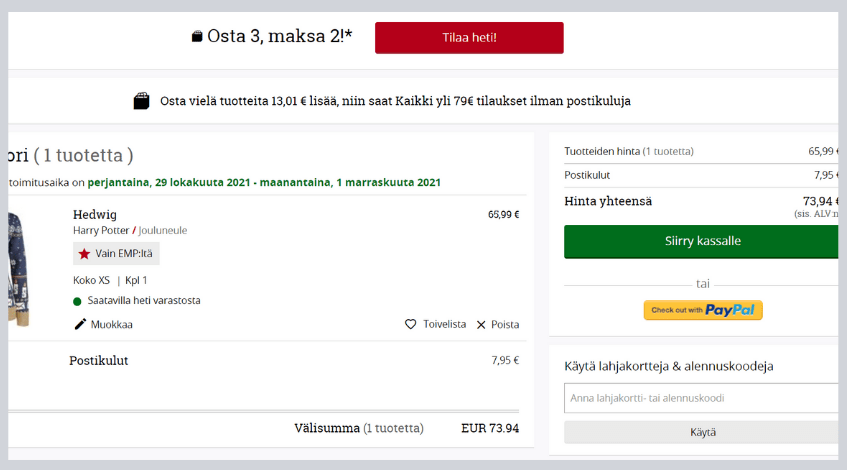Click the green availability dot

(x=78, y=300)
